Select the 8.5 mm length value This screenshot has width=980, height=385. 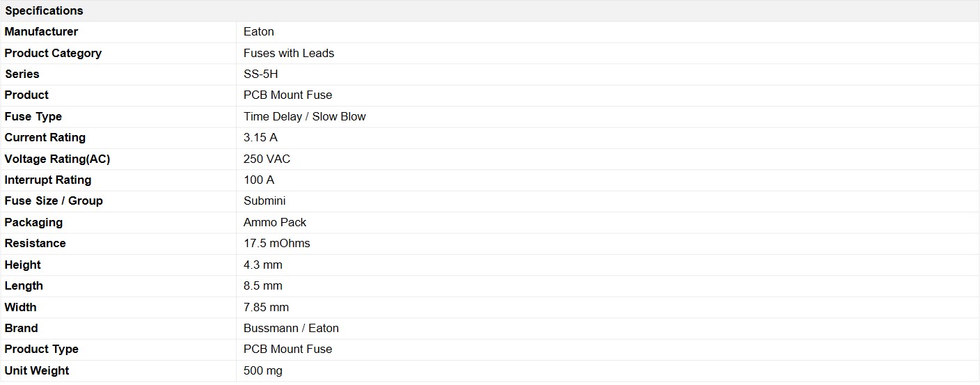tap(263, 285)
